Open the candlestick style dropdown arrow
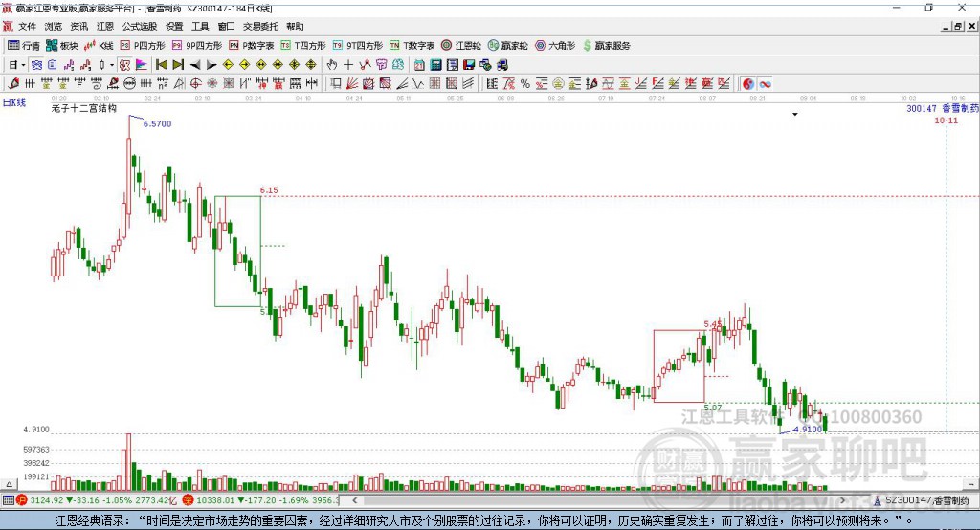 pos(112,65)
